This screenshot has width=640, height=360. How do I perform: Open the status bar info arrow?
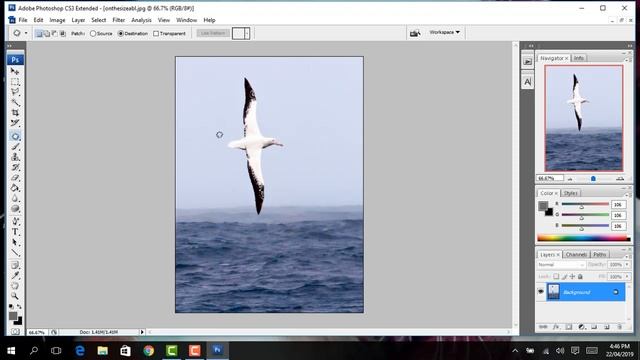(x=142, y=332)
